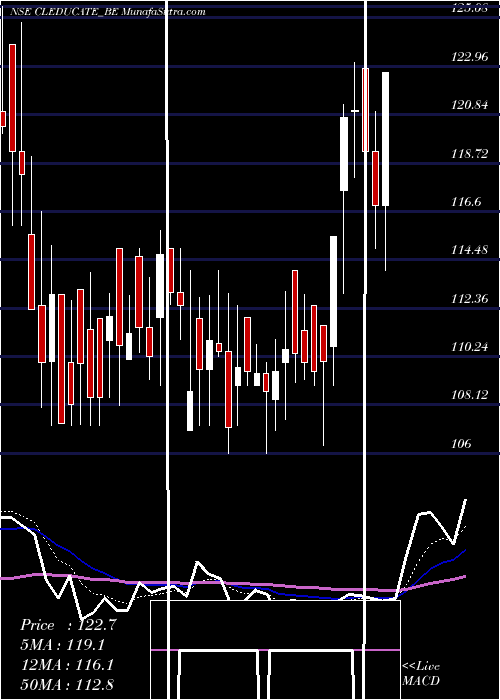Screen dimensions: 500x700
Task: Click the NSE CLEDUCATE_BE MunafaSutra.com title text
Action: pyautogui.click(x=108, y=12)
